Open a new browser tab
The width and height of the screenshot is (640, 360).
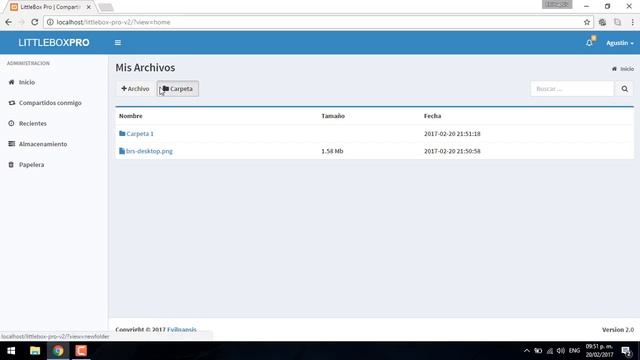tap(106, 7)
